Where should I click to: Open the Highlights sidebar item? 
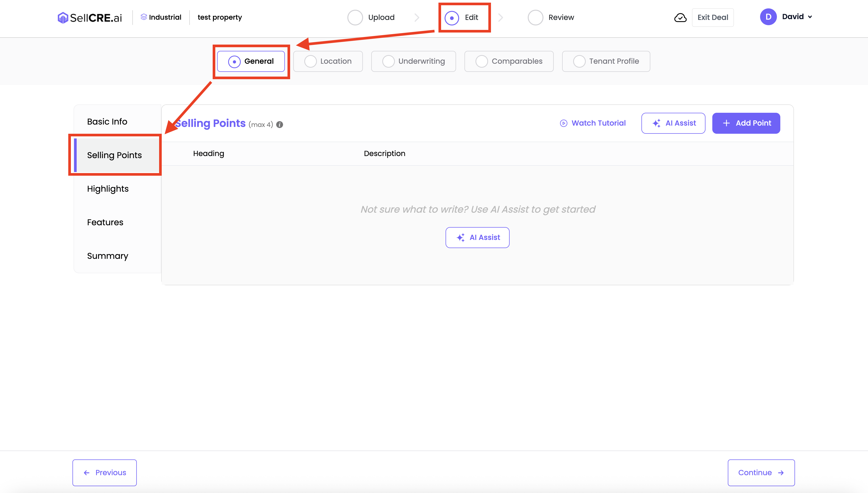(x=108, y=189)
